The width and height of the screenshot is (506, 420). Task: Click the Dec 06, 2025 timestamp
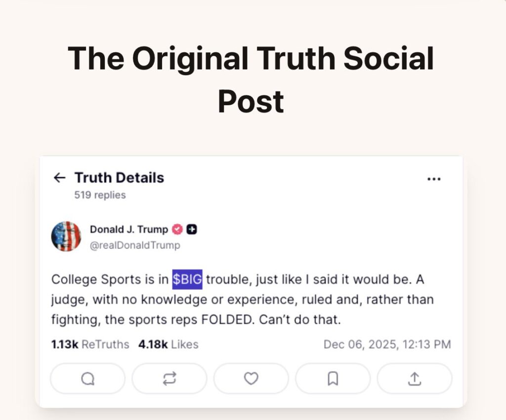(387, 344)
